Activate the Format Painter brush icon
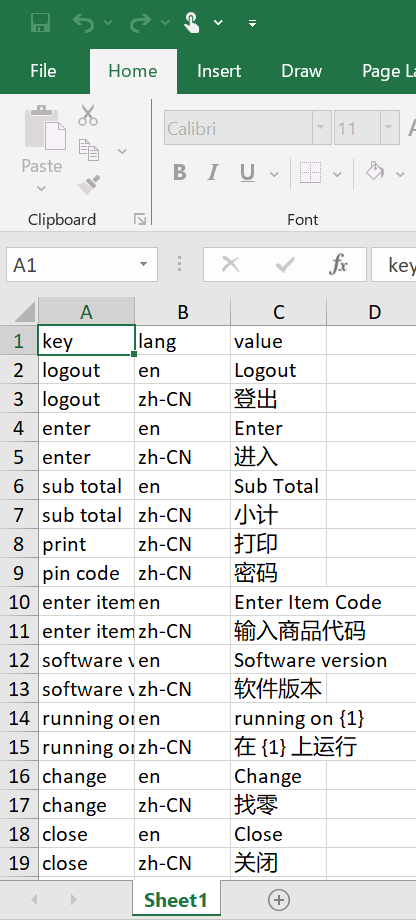The image size is (416, 920). pos(89,185)
